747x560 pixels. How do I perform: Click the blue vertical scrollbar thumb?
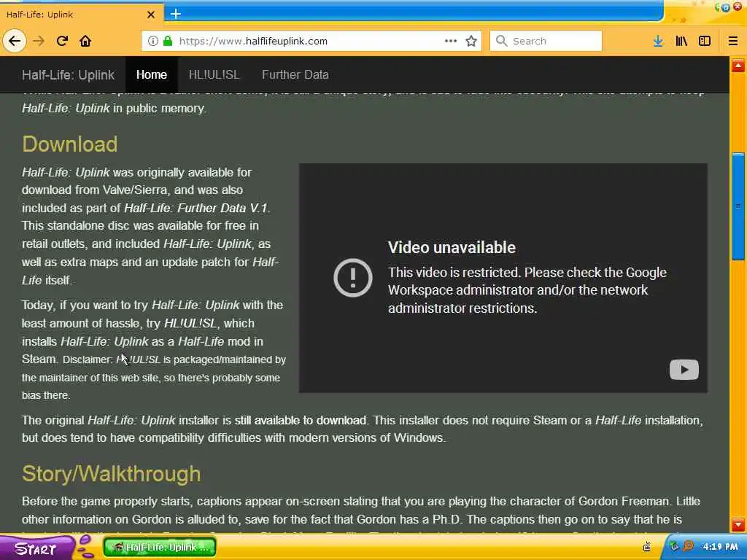(738, 206)
